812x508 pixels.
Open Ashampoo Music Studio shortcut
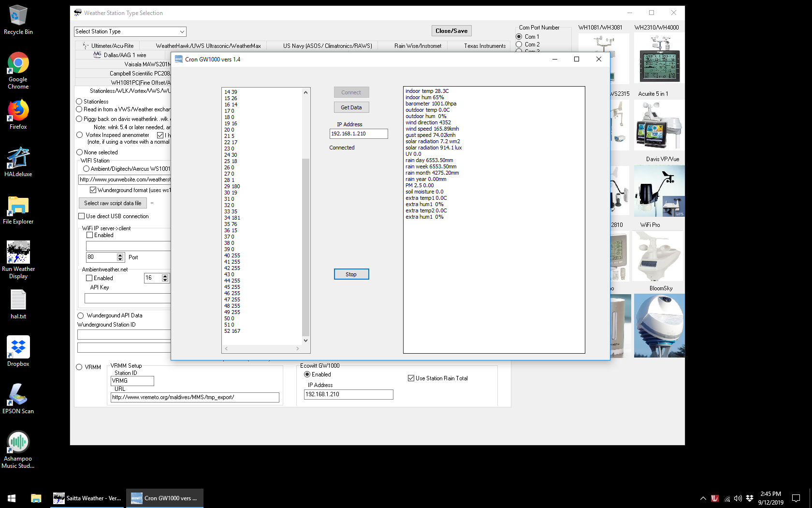pyautogui.click(x=18, y=449)
